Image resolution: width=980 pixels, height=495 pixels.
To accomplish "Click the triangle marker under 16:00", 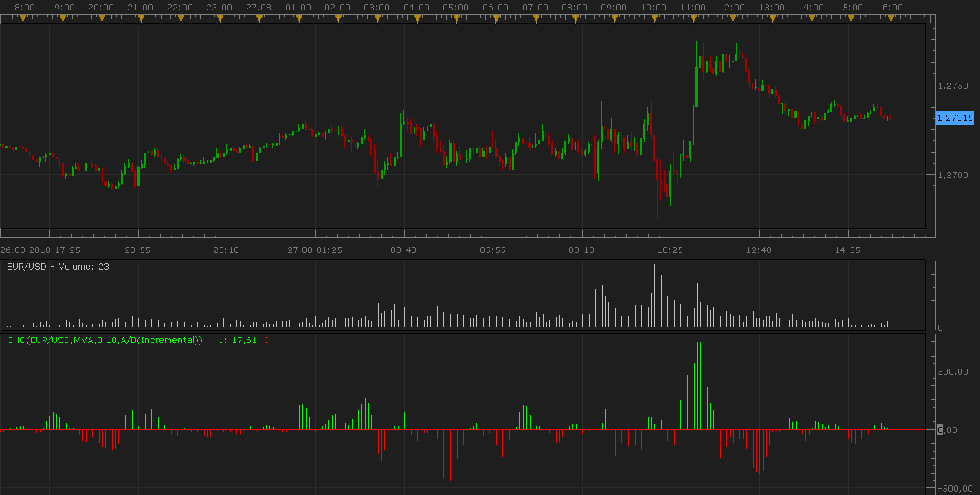I will click(x=891, y=20).
